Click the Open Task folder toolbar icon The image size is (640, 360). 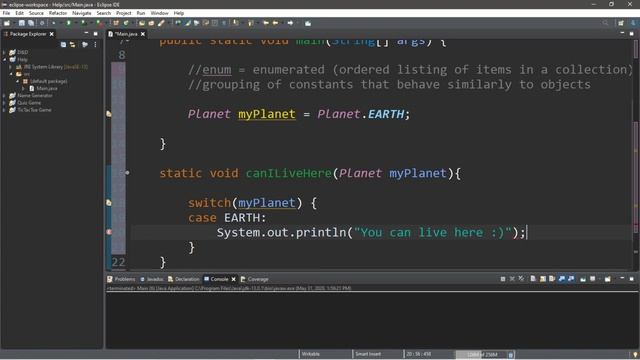[x=151, y=23]
